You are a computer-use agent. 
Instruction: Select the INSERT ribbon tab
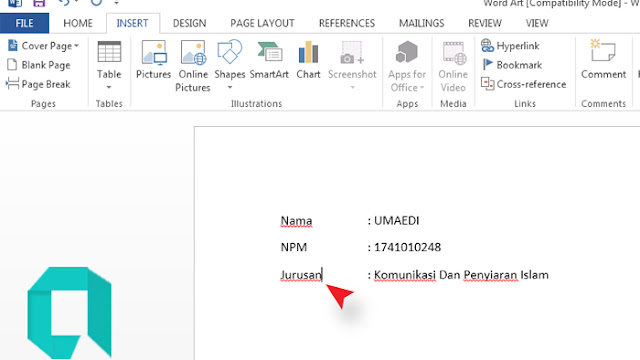pos(132,23)
